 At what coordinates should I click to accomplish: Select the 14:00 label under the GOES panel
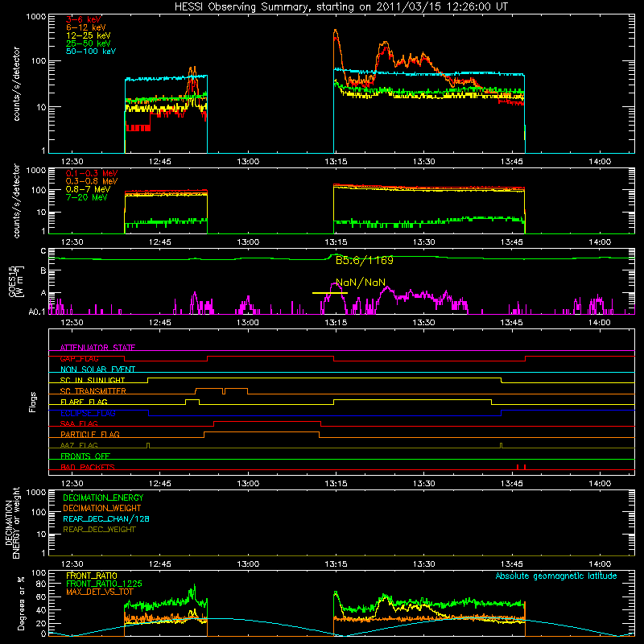coord(600,323)
